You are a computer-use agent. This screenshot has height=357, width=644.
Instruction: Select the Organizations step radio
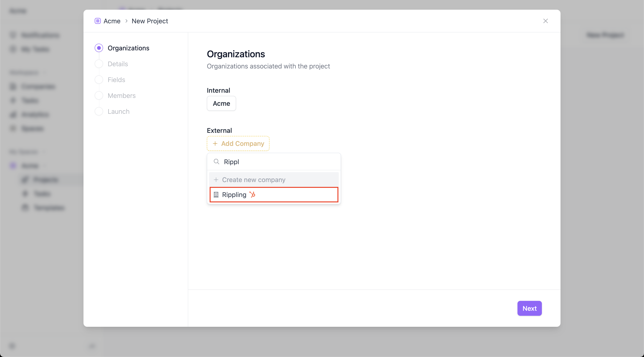pos(99,48)
